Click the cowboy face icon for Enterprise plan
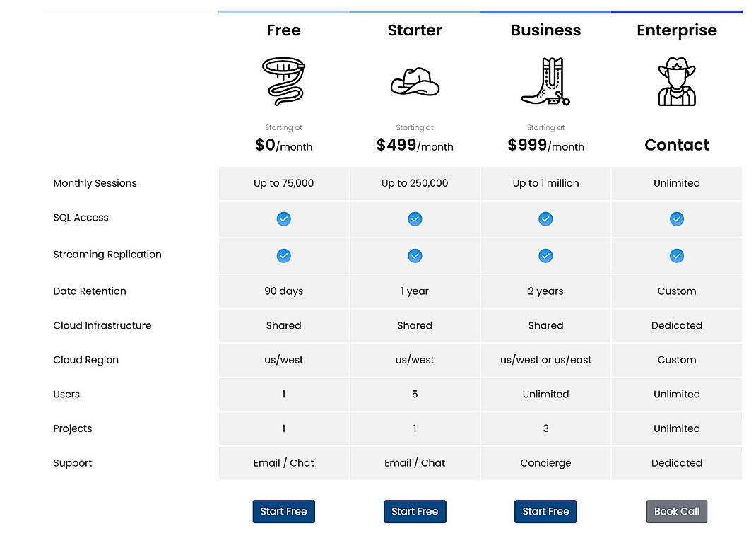Viewport: 756px width, 543px height. pyautogui.click(x=676, y=79)
